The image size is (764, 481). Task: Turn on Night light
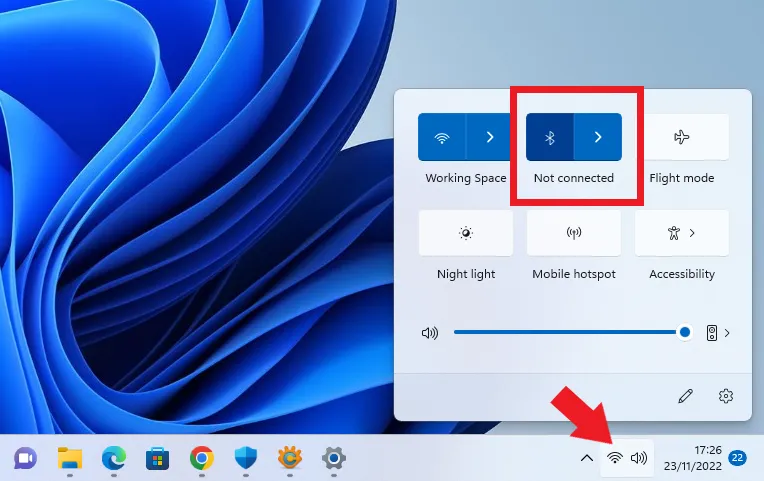click(466, 233)
